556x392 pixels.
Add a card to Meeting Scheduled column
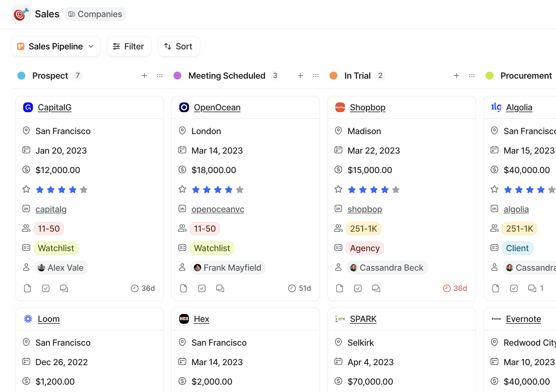pos(301,76)
